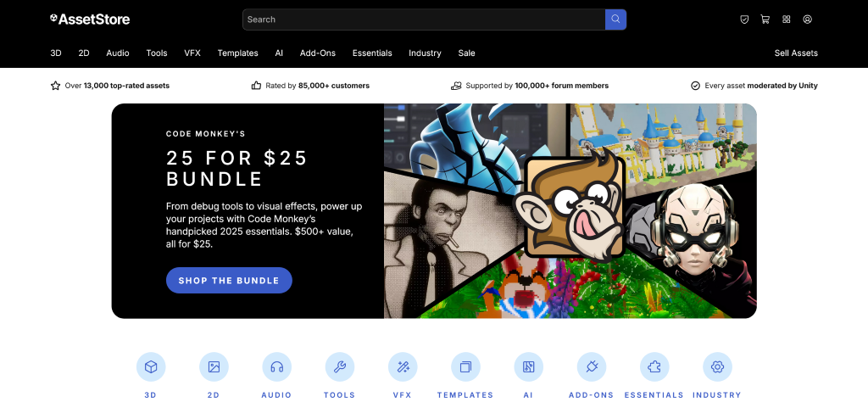Follow the Sell Assets link
The width and height of the screenshot is (868, 419).
pyautogui.click(x=796, y=53)
